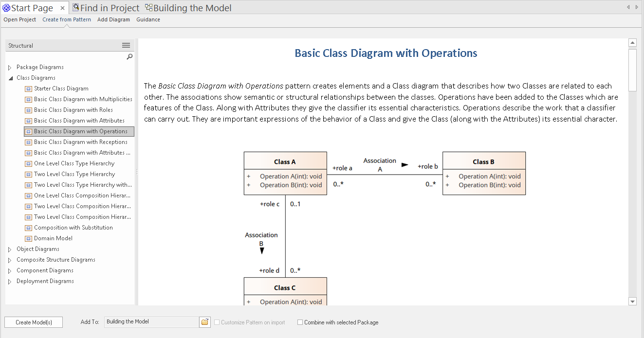Click the scrollbar down arrow in preview pane
Viewport: 644px width, 338px height.
(x=632, y=302)
